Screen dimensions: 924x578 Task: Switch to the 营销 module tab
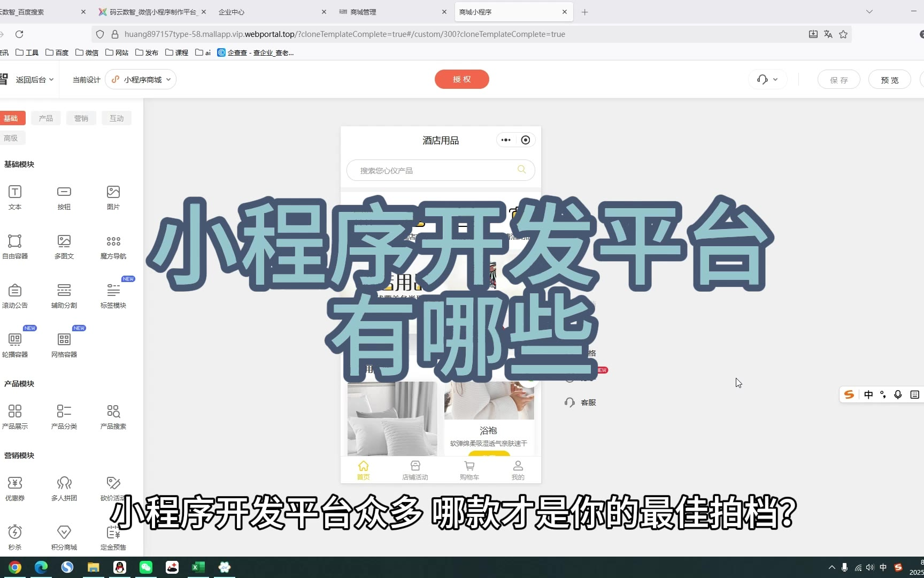81,118
